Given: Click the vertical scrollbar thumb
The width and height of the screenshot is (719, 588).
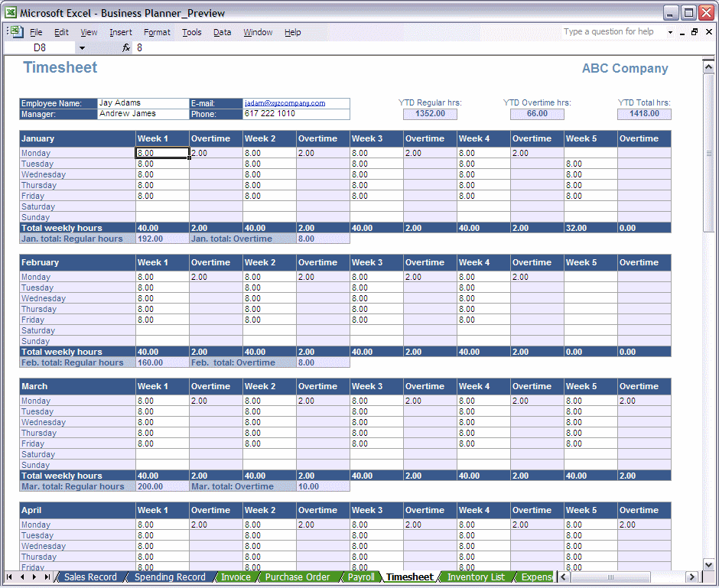Looking at the screenshot, I should pos(708,153).
